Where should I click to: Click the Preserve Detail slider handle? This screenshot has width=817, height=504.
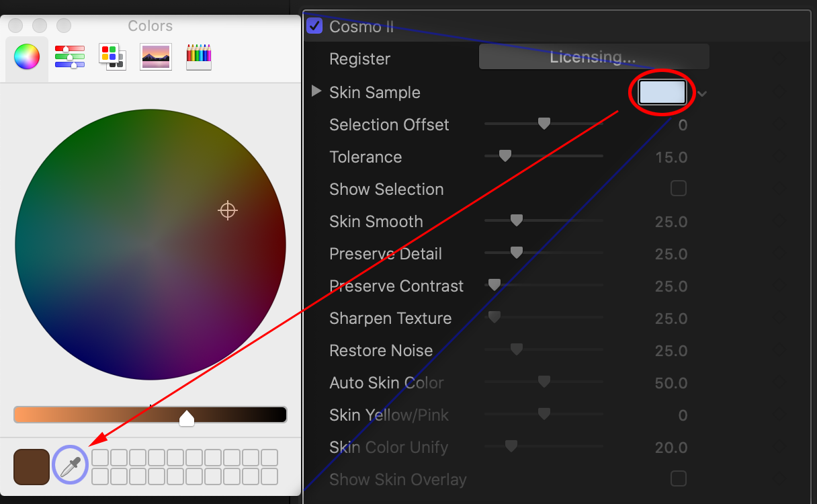pos(517,253)
